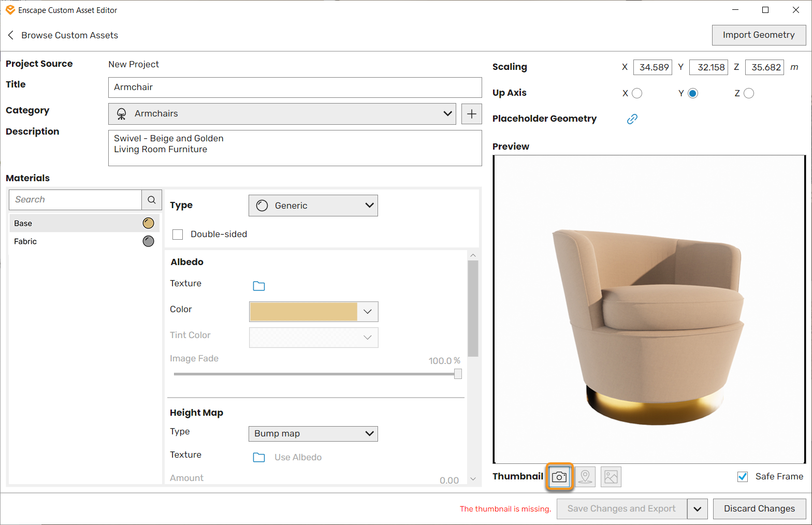Image resolution: width=812 pixels, height=525 pixels.
Task: Select the Fabric material row
Action: tap(84, 241)
